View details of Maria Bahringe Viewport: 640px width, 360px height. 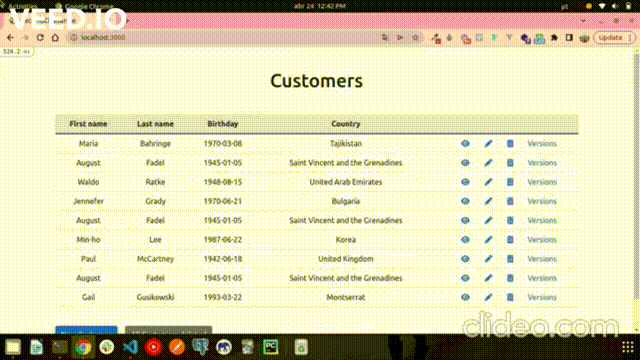point(465,144)
